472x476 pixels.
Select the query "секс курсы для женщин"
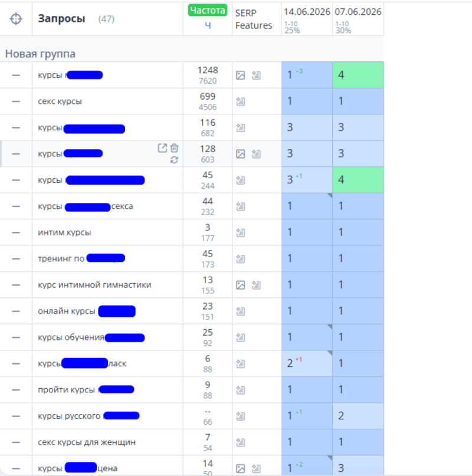87,442
